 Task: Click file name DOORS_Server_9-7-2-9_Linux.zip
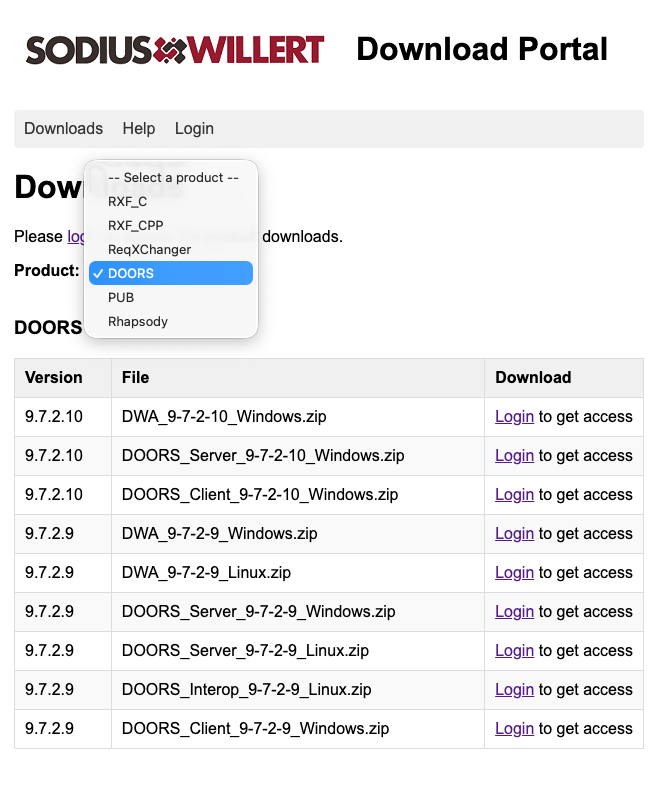point(245,651)
